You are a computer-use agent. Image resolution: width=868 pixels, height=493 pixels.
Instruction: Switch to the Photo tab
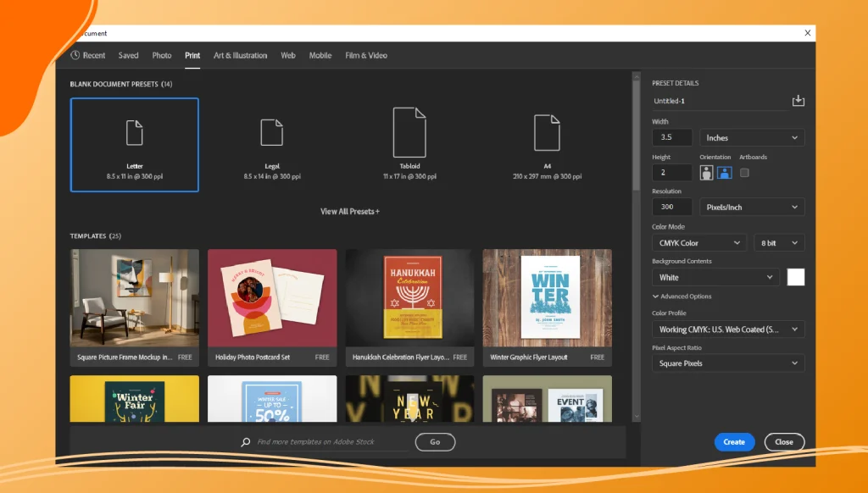tap(162, 55)
